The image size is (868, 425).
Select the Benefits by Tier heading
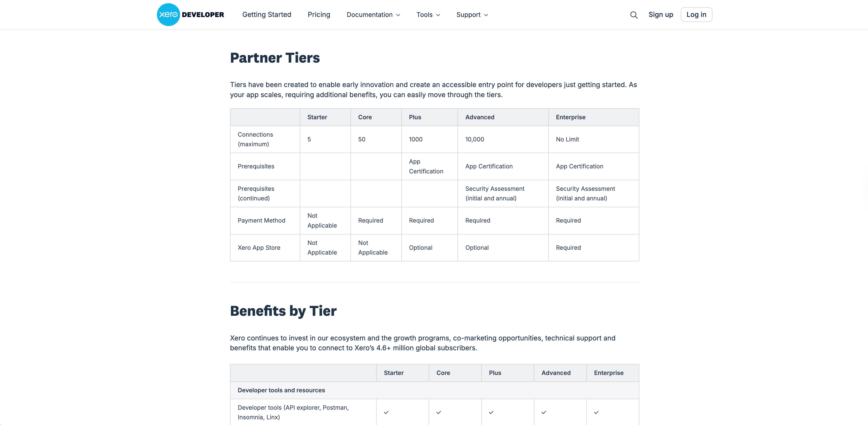(x=283, y=311)
